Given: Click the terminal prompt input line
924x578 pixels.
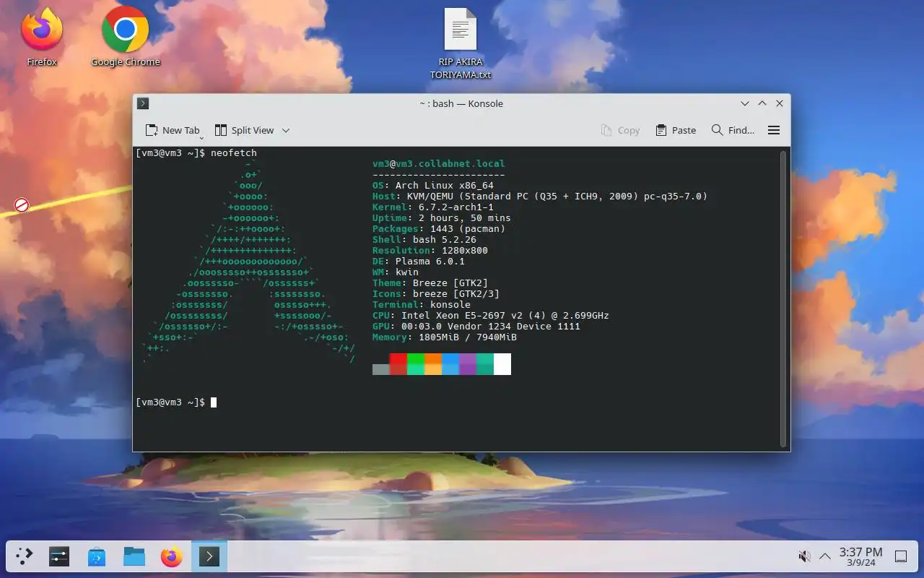Looking at the screenshot, I should pos(176,402).
